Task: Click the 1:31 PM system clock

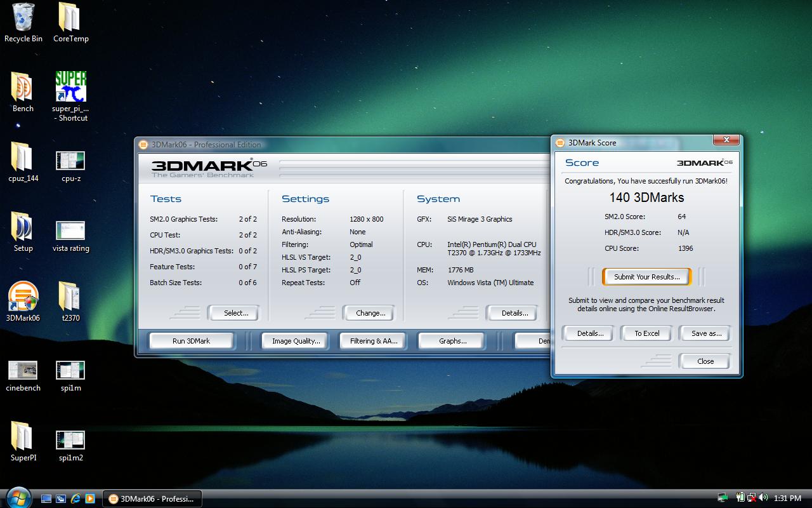Action: [x=788, y=498]
